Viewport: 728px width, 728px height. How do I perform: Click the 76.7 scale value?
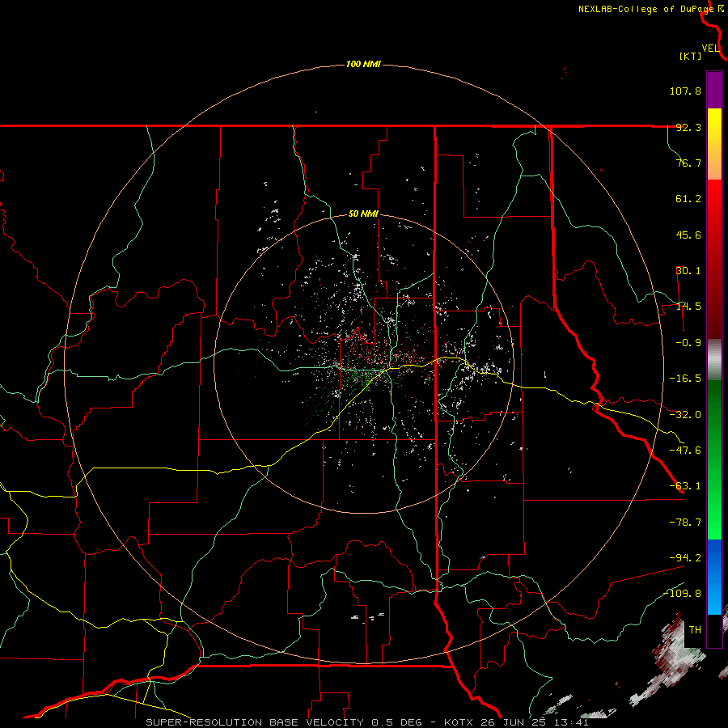click(688, 163)
